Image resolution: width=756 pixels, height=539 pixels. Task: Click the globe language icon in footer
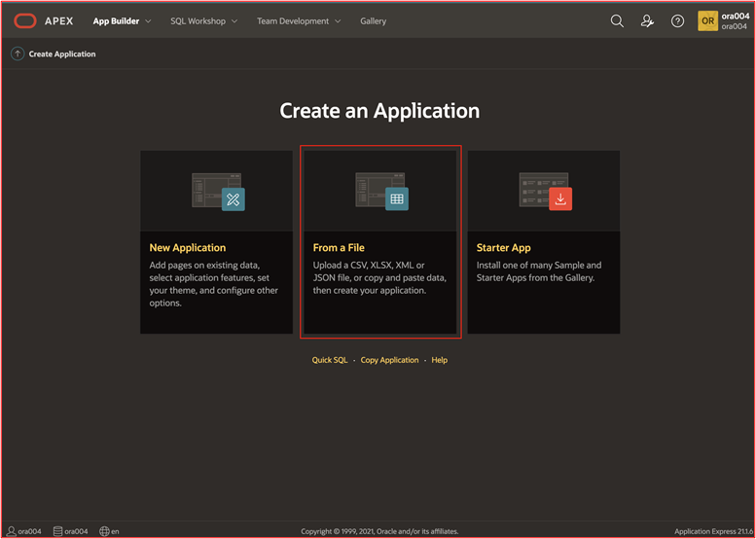[104, 531]
